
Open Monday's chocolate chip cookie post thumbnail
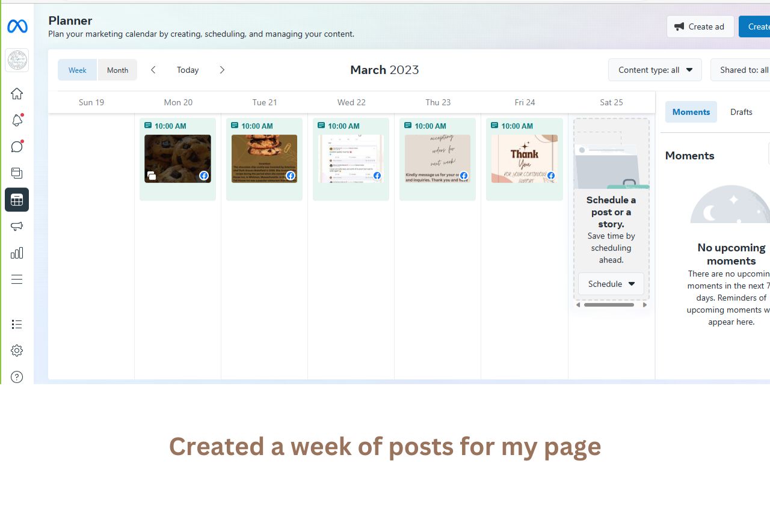(177, 159)
